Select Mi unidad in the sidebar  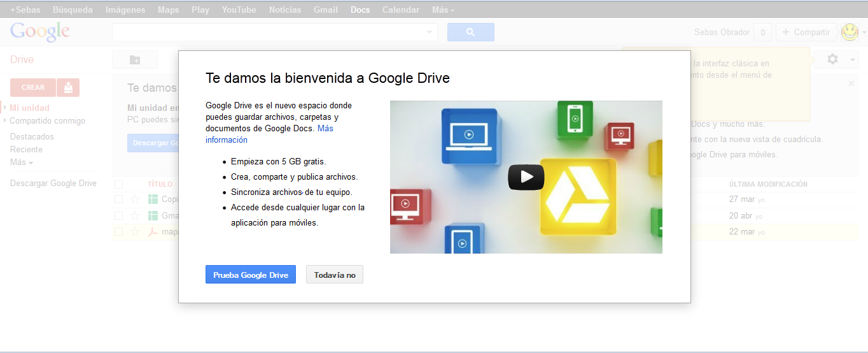tap(29, 108)
